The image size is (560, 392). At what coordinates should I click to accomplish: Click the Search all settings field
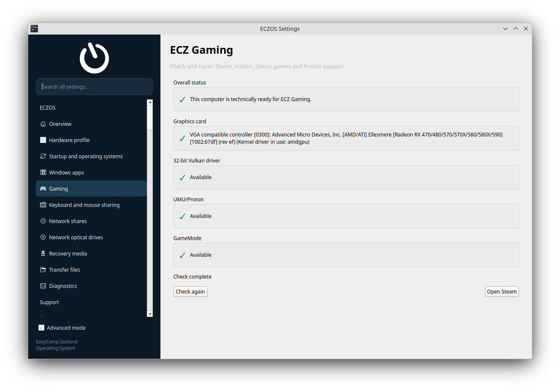[x=94, y=87]
